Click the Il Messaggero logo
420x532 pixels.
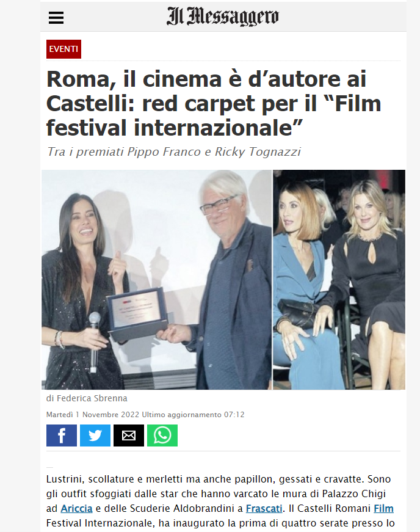pyautogui.click(x=223, y=16)
